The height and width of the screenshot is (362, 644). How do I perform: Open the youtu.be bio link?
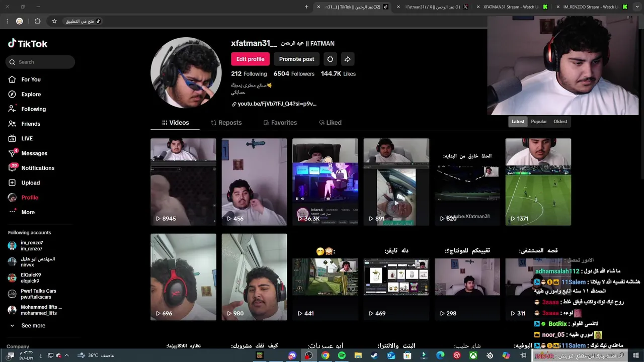[x=274, y=104]
